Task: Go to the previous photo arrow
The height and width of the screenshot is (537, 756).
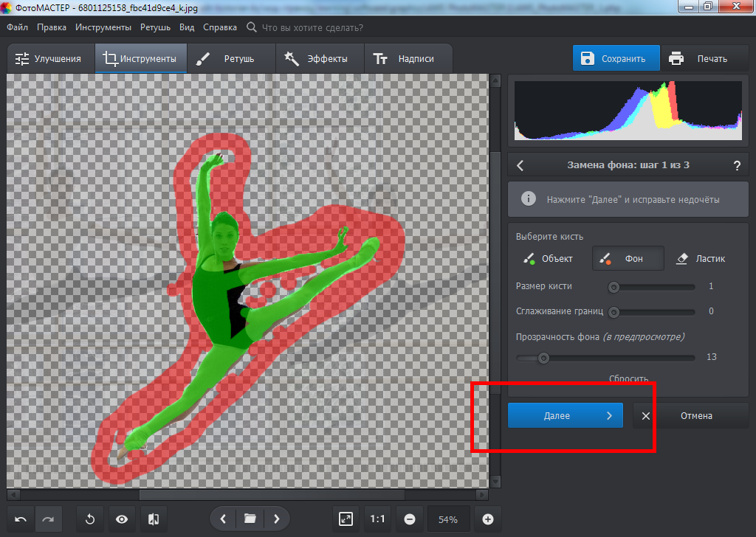Action: (223, 519)
